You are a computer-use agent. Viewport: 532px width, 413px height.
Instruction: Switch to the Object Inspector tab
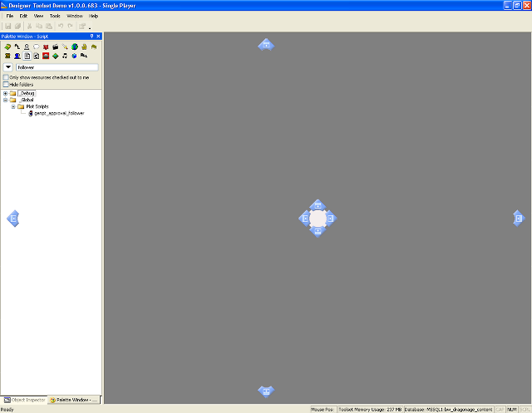24,401
